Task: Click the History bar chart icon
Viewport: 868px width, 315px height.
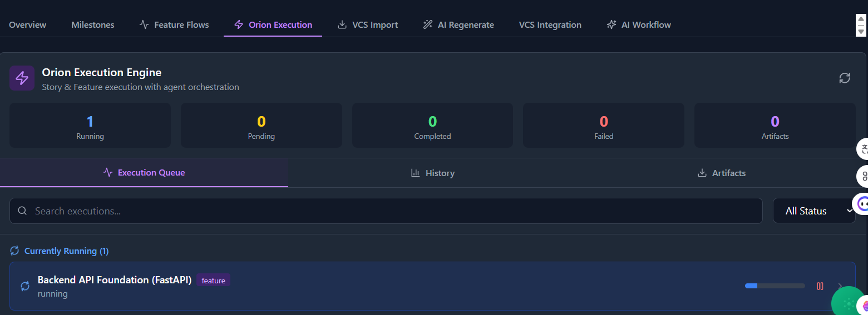Action: click(415, 173)
